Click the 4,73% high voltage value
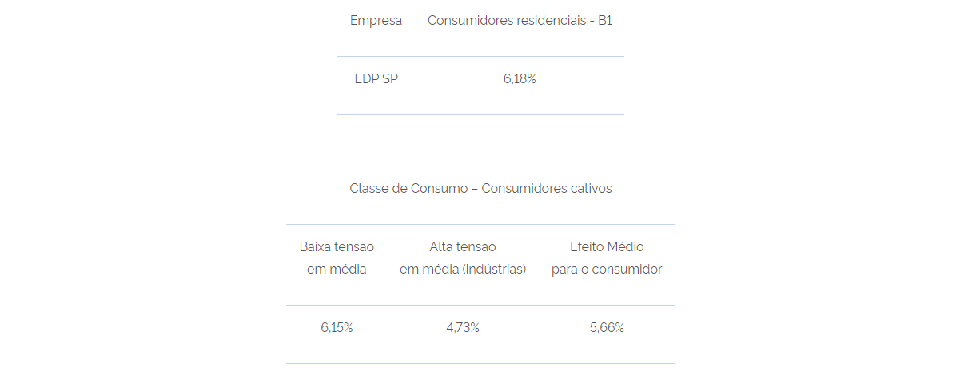980x368 pixels. click(x=463, y=328)
